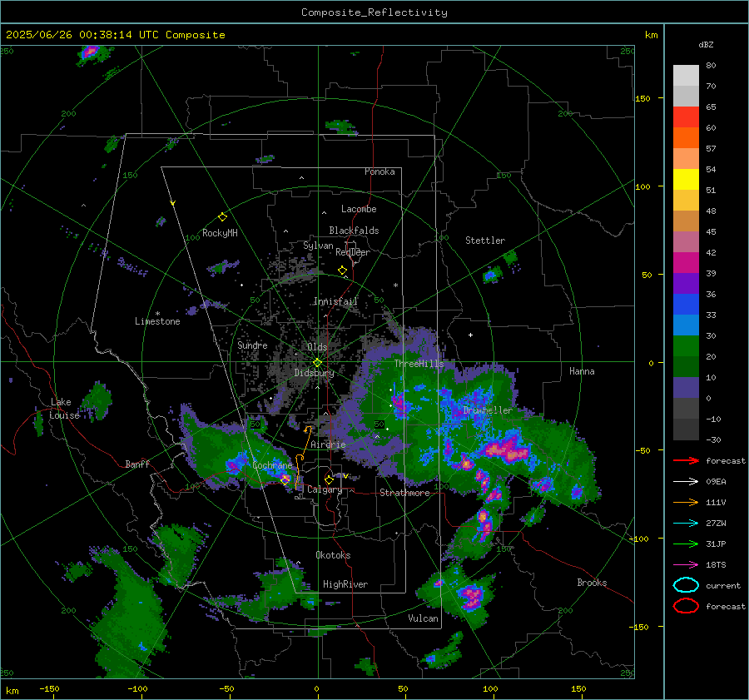The height and width of the screenshot is (700, 749).
Task: Click the Airdrie city label
Action: 328,444
